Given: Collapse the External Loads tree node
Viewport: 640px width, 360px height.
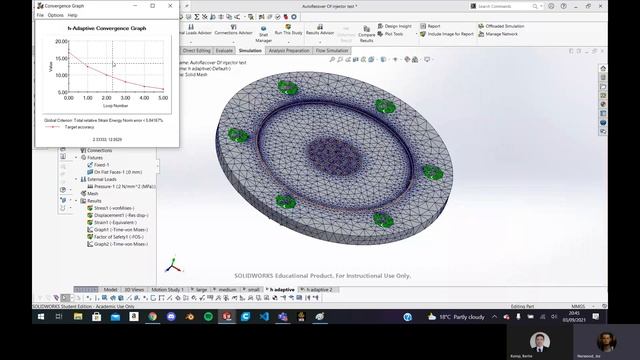Looking at the screenshot, I should pos(76,179).
